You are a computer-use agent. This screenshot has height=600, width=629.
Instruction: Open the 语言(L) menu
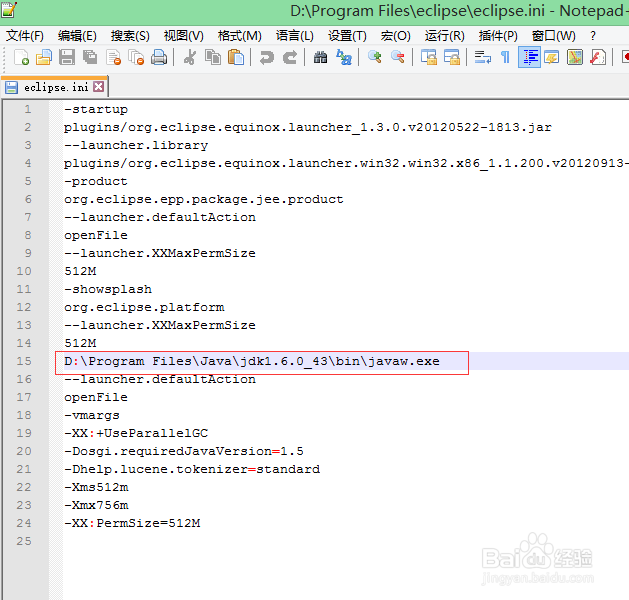click(294, 36)
